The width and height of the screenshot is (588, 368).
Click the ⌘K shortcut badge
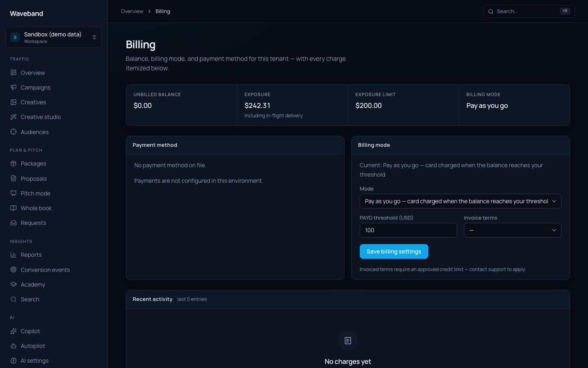565,11
